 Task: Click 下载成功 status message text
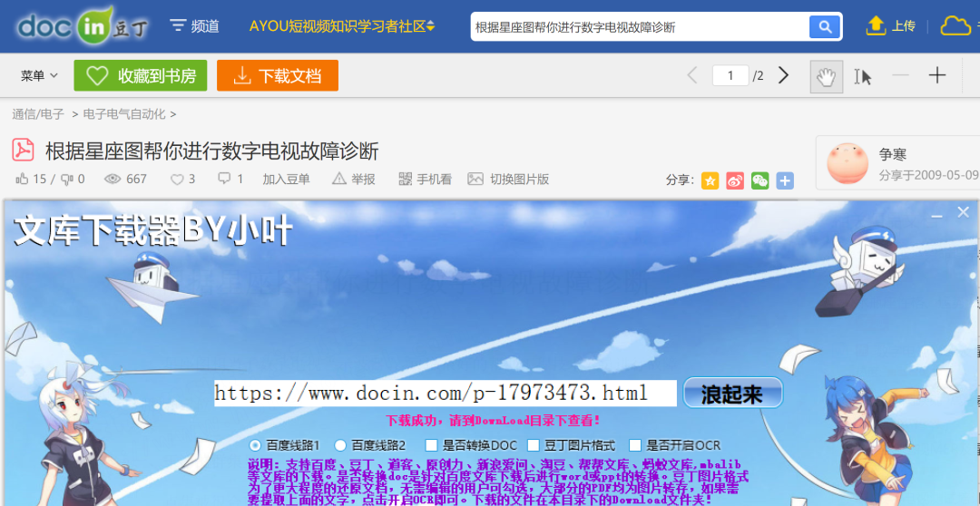coord(493,421)
